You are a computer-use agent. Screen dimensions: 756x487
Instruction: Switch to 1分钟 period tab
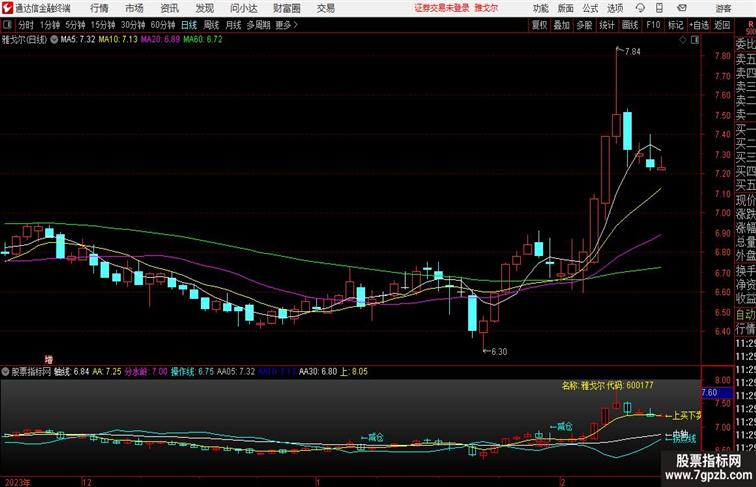tap(50, 25)
